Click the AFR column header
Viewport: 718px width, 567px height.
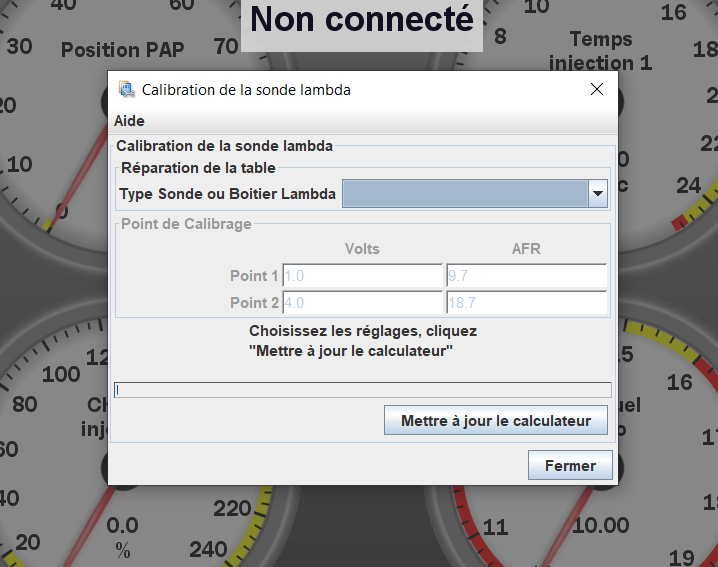(526, 249)
